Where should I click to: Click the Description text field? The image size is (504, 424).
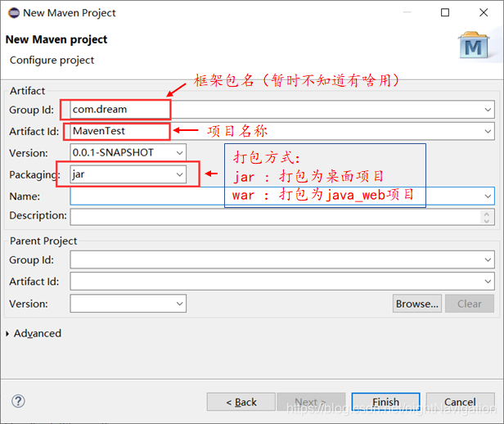coord(282,217)
